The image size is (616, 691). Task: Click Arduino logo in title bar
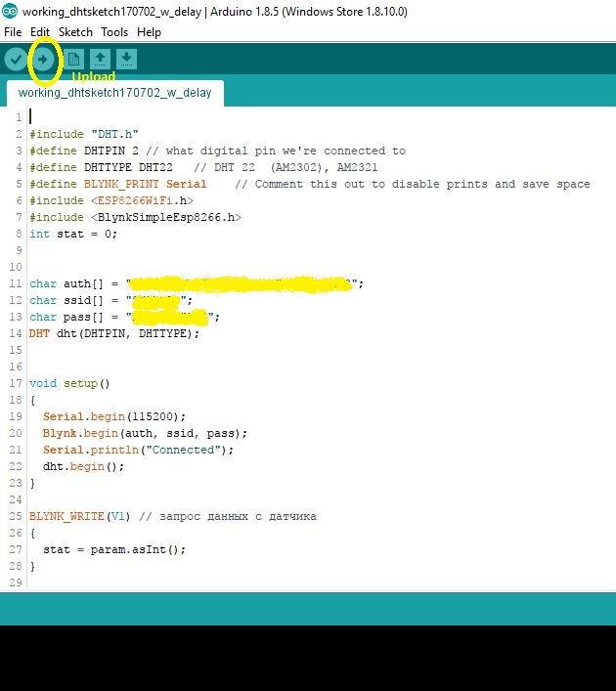click(10, 12)
